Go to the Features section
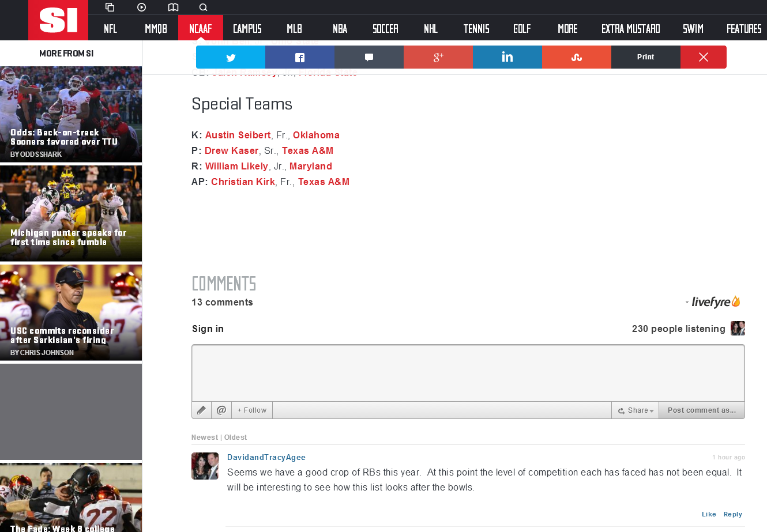This screenshot has height=532, width=767. tap(744, 28)
